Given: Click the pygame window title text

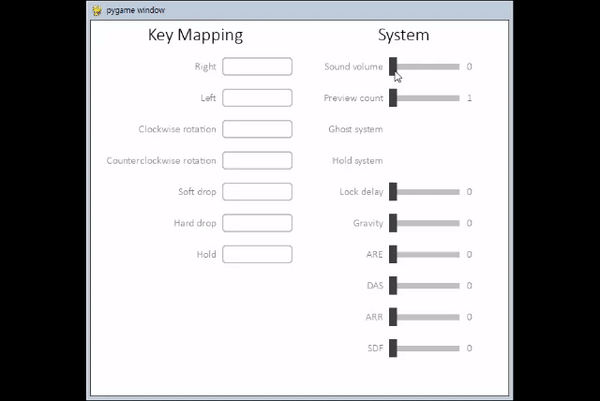Looking at the screenshot, I should click(x=135, y=10).
